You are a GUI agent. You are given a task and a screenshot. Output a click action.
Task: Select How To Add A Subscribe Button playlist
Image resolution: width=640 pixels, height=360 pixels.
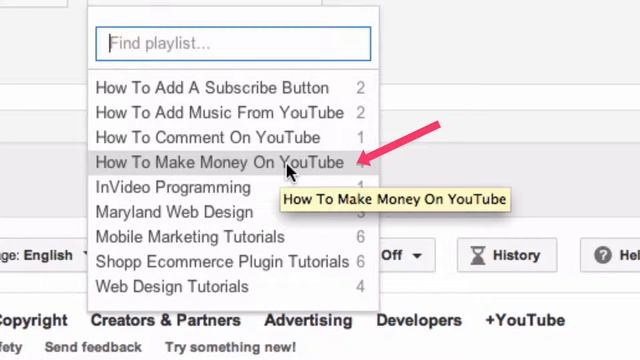tap(233, 88)
